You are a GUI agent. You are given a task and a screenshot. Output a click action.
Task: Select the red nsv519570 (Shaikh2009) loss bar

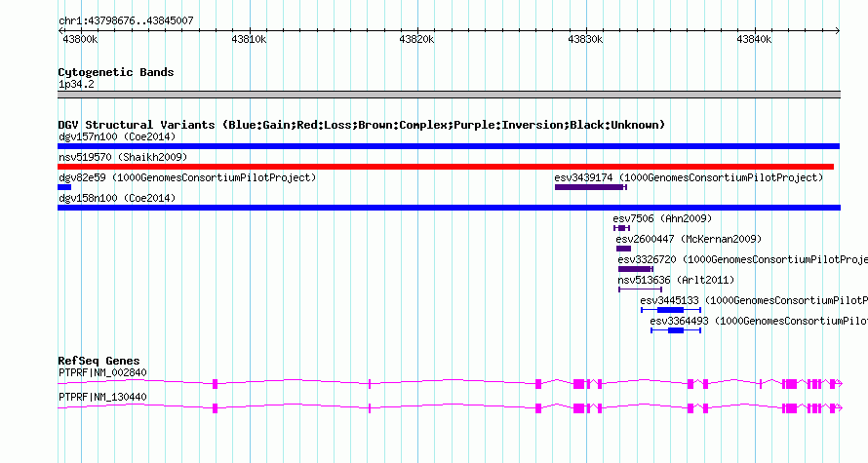(x=446, y=167)
